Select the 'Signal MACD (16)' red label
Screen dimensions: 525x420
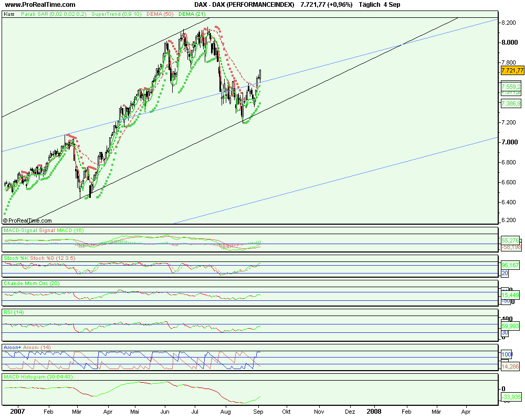tap(61, 230)
